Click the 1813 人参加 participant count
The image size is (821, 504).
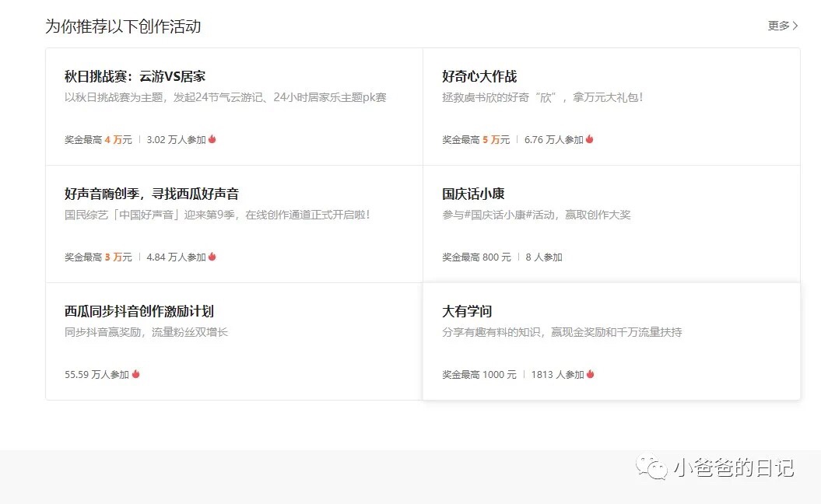tap(557, 374)
